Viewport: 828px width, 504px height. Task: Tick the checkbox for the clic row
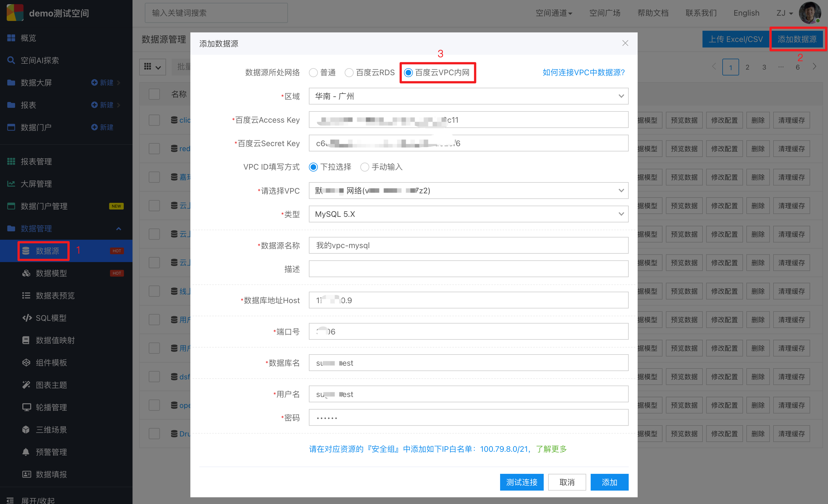[x=154, y=120]
